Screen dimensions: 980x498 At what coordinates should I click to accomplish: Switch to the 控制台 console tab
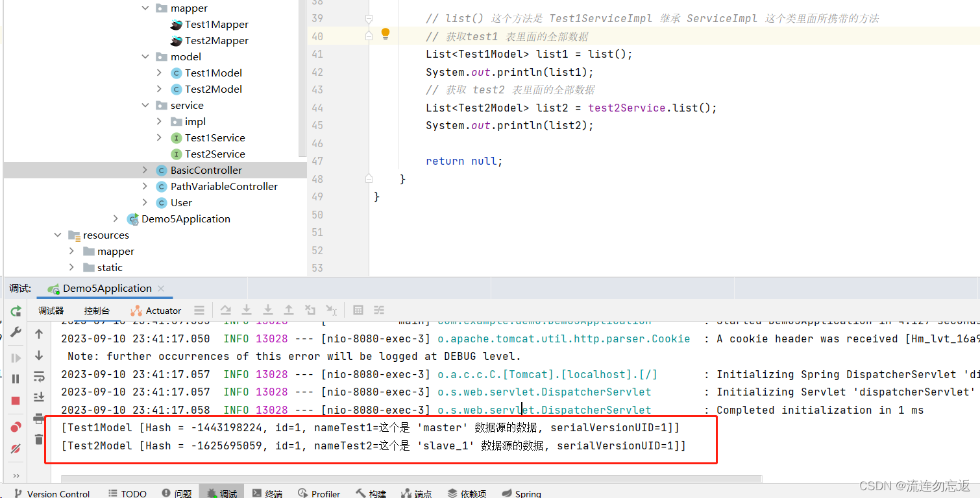click(x=96, y=310)
